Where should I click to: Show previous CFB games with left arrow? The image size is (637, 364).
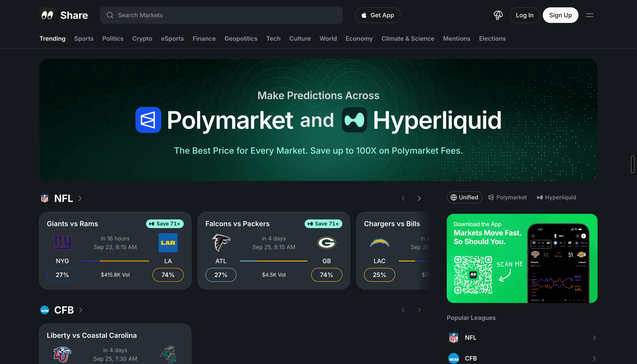(x=403, y=310)
